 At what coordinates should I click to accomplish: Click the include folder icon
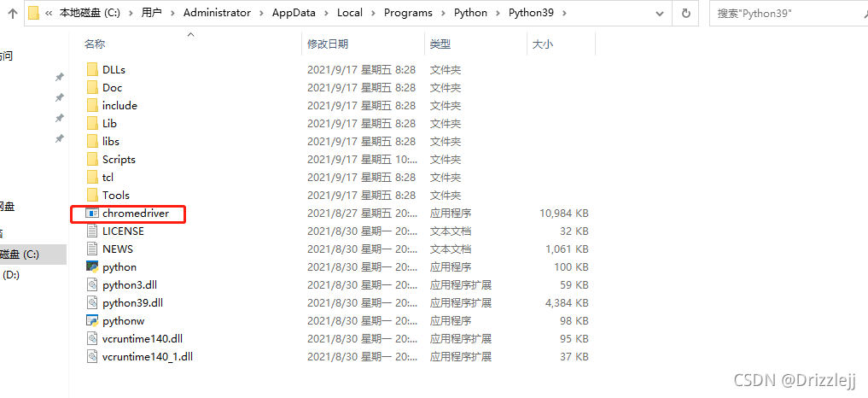point(92,105)
